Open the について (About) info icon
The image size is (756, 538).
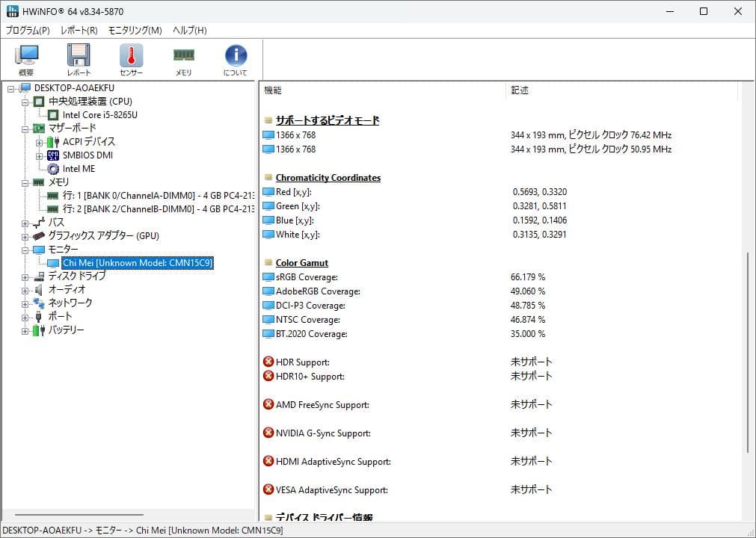click(235, 56)
